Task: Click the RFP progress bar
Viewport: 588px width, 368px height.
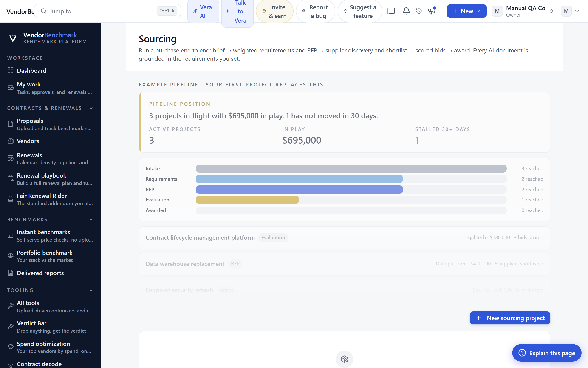Action: tap(351, 189)
